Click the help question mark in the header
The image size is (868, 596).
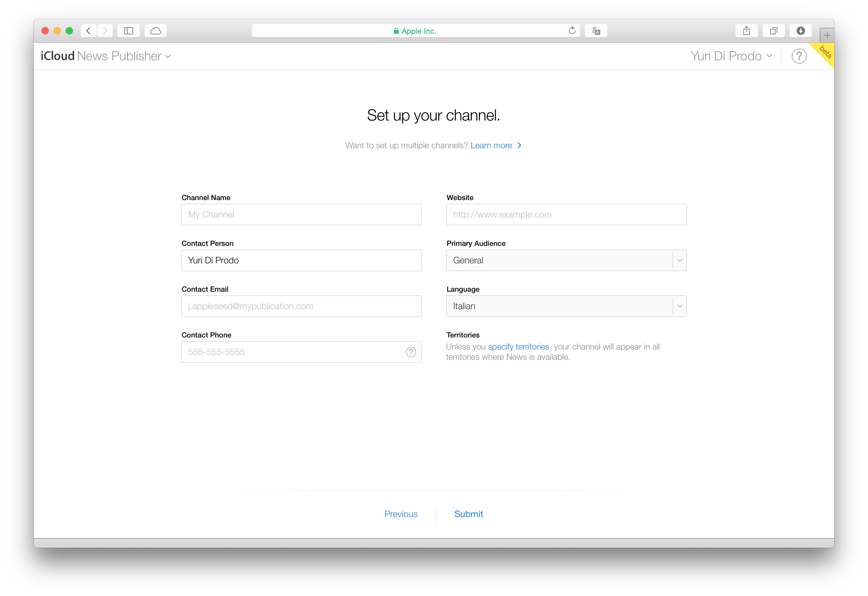tap(799, 56)
